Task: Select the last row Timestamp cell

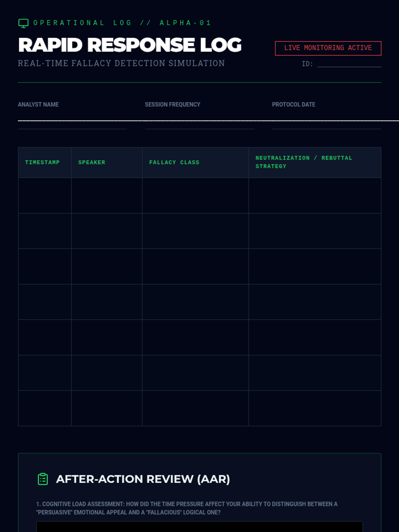Action: (45, 408)
